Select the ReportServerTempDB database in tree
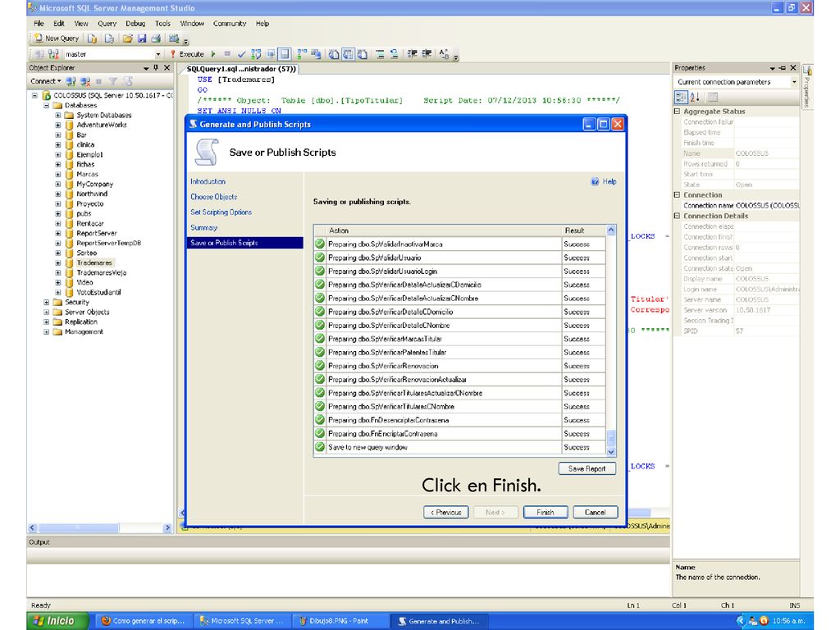 (109, 243)
